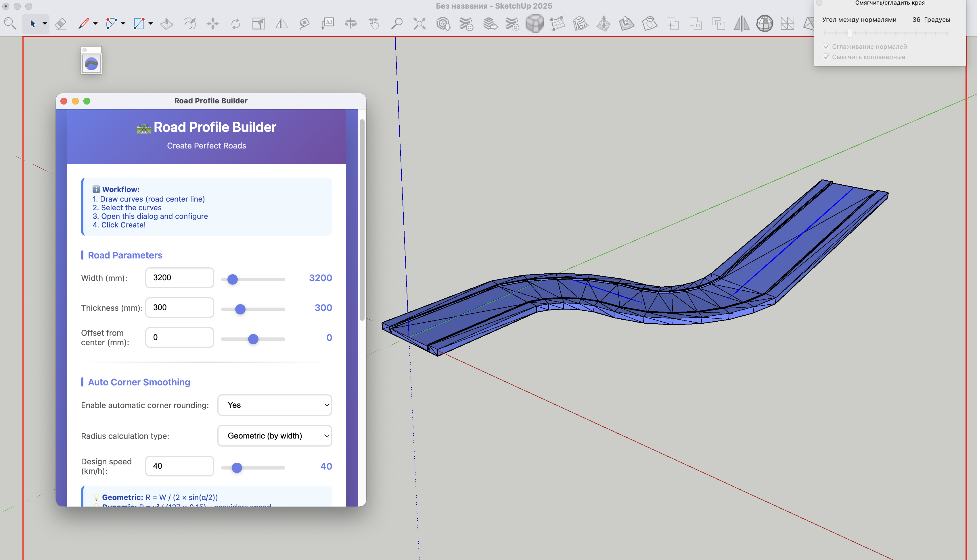
Task: Click the normals angle slider handle
Action: pos(850,33)
